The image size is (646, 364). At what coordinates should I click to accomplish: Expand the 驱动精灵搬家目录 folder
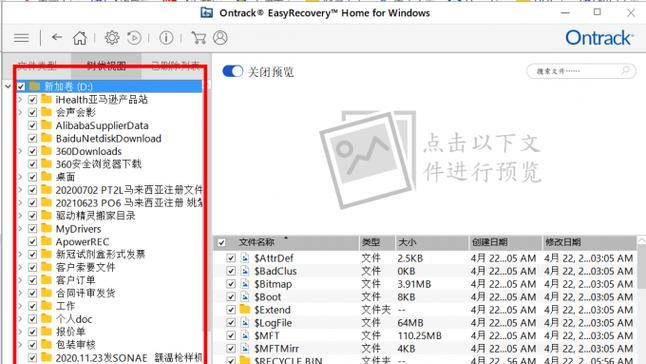click(20, 215)
